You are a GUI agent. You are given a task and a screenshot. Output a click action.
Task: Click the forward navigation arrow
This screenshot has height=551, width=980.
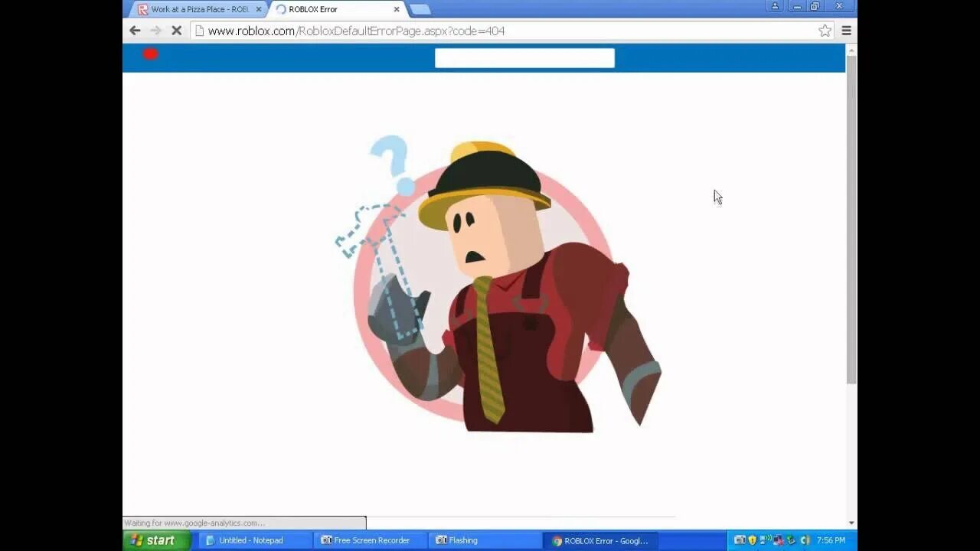pos(155,31)
